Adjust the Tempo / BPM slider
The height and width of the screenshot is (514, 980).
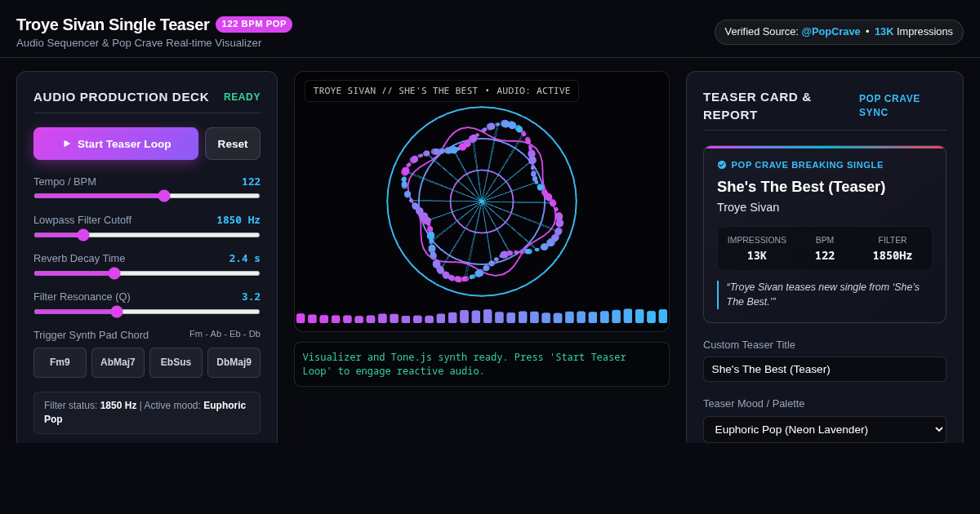click(x=147, y=196)
